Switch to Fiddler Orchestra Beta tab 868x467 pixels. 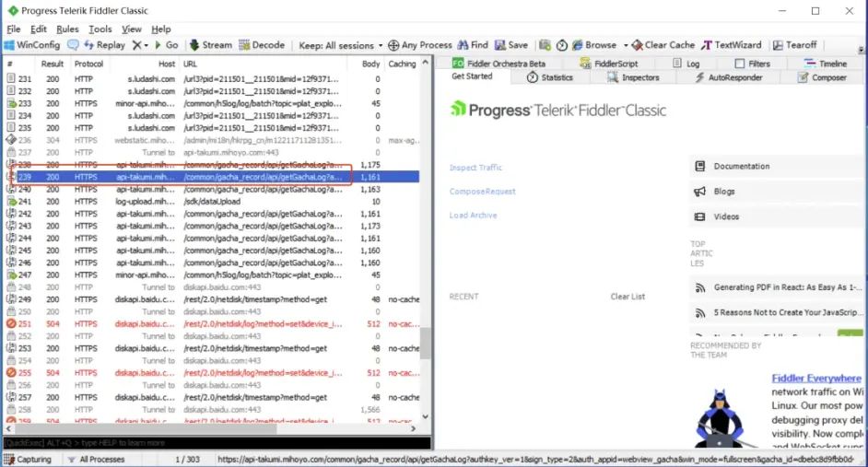[x=499, y=64]
